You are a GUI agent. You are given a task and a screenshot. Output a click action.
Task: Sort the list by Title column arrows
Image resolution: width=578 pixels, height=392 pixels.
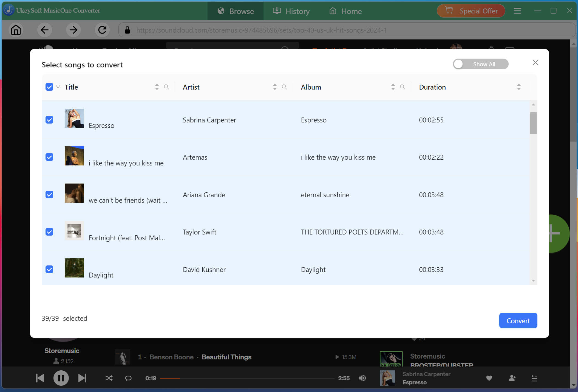[157, 87]
